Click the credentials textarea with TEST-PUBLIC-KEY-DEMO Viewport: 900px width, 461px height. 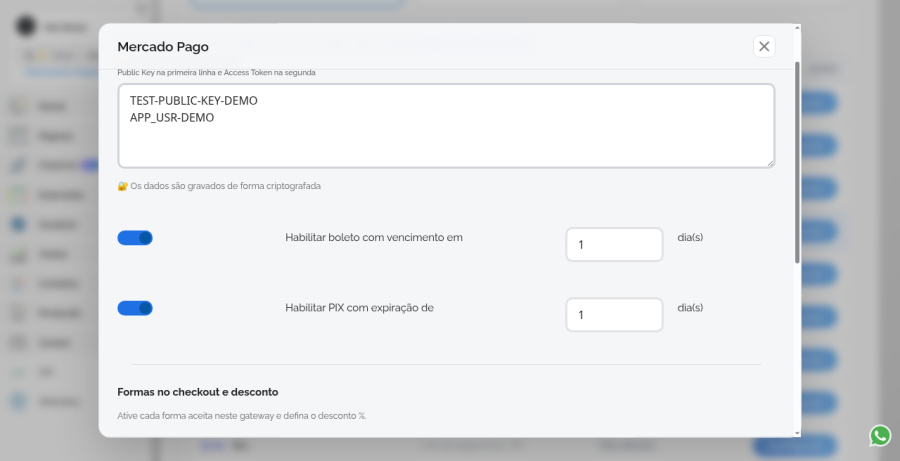pyautogui.click(x=446, y=126)
